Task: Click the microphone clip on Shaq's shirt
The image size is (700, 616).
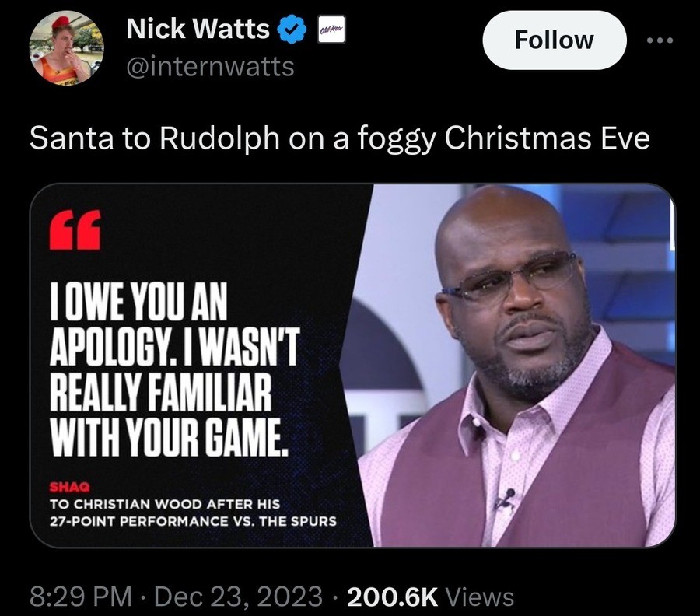Action: pyautogui.click(x=506, y=499)
